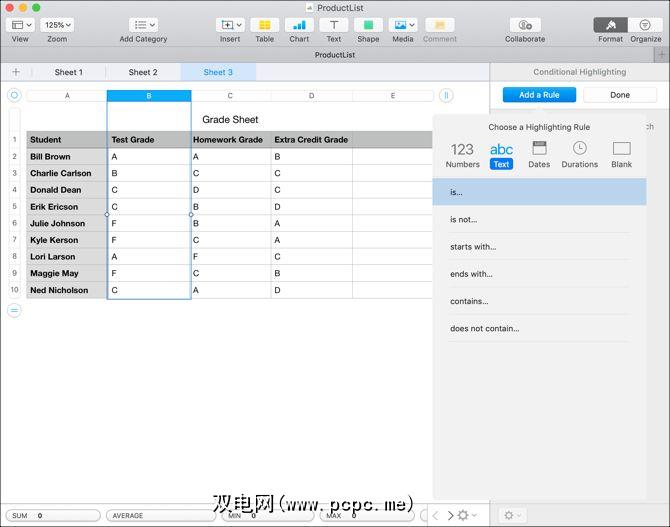Image resolution: width=670 pixels, height=527 pixels.
Task: Select the Homework Grade header cell
Action: coord(231,140)
